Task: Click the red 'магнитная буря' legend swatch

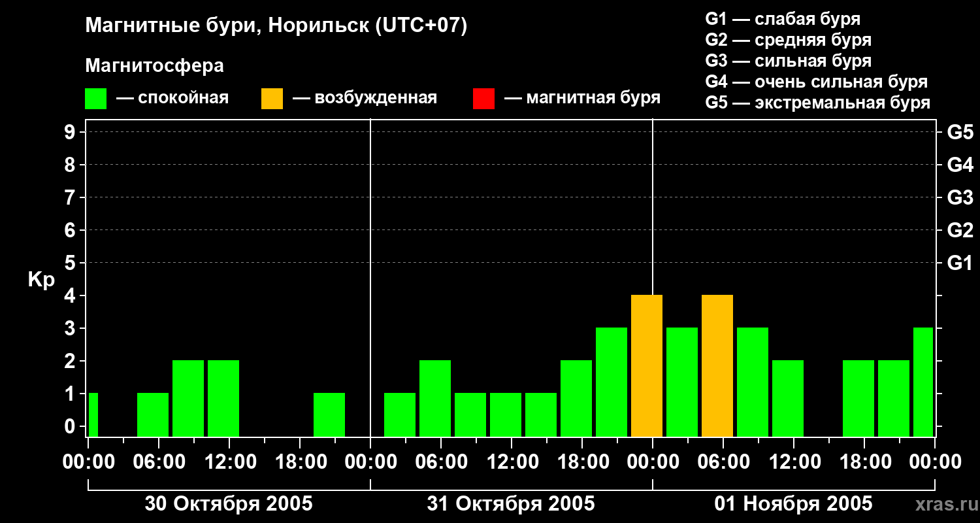Action: click(483, 99)
